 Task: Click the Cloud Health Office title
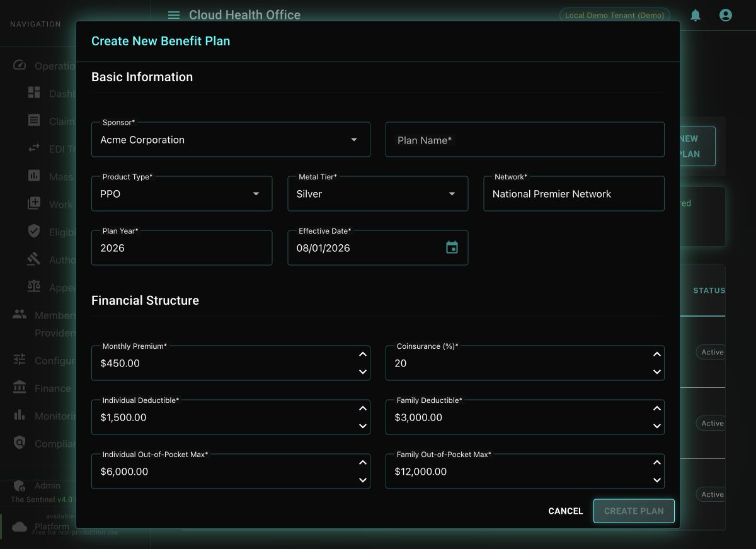point(244,15)
